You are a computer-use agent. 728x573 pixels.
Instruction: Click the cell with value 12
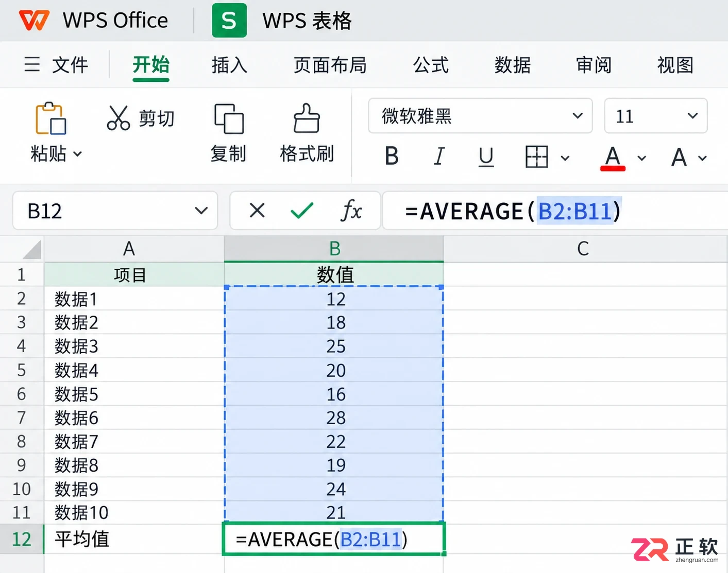tap(334, 299)
